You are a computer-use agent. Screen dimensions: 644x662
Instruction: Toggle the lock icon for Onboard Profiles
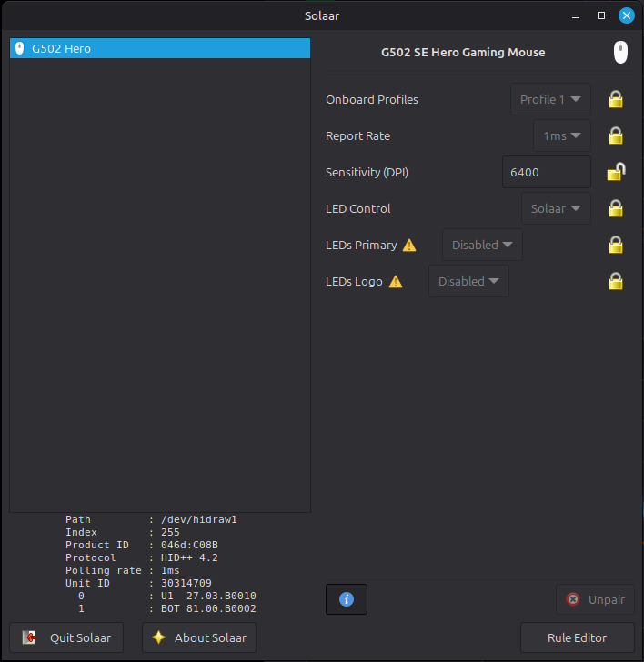[616, 99]
